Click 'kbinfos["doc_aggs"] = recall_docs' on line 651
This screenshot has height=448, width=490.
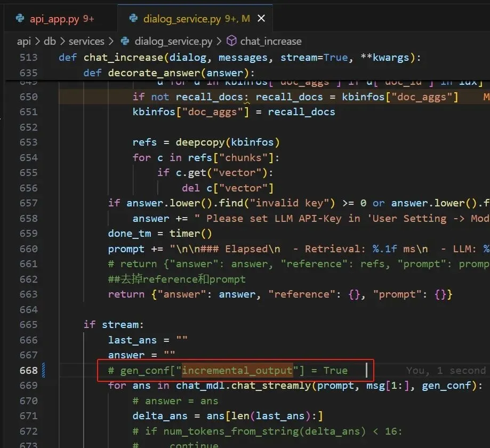[234, 112]
